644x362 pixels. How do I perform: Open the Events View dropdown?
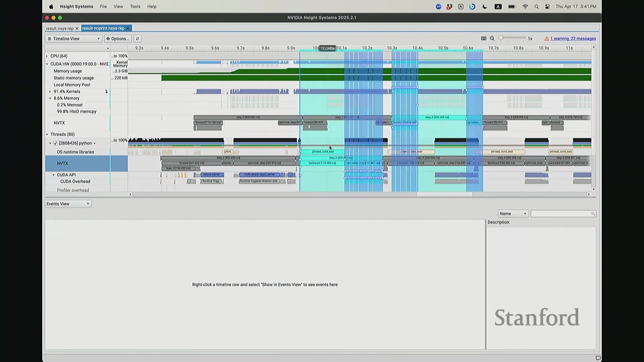pyautogui.click(x=68, y=204)
